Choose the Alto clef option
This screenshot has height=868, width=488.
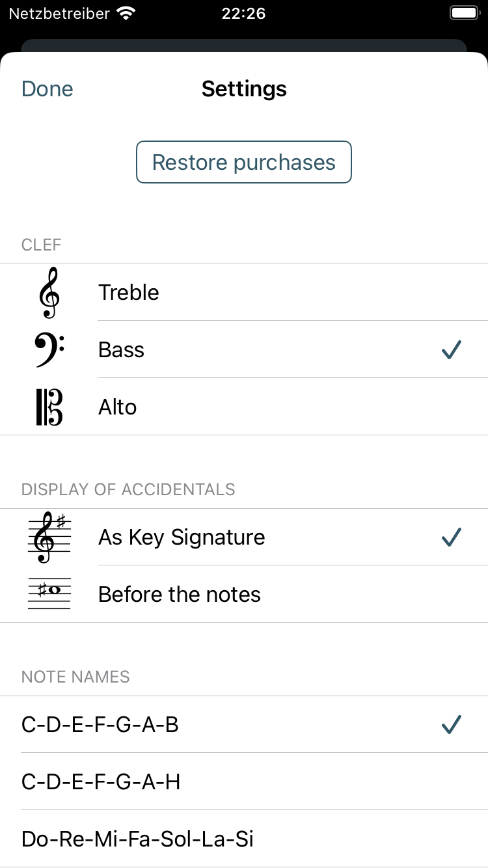point(244,407)
